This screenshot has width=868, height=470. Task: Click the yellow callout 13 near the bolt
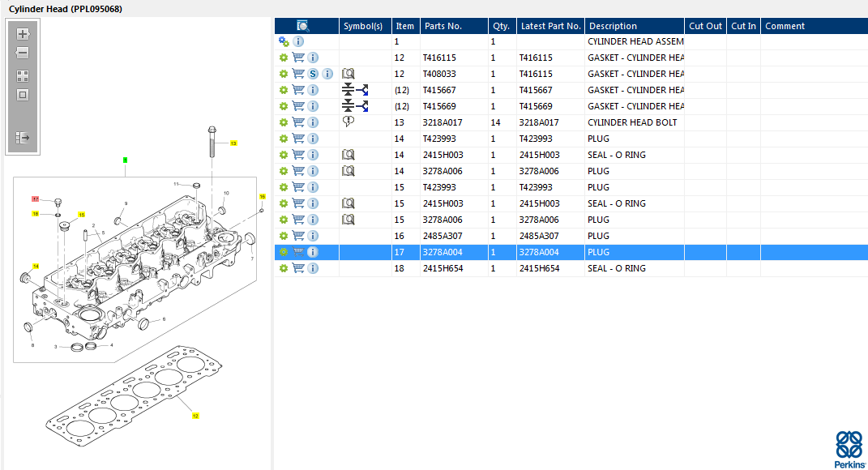[x=233, y=143]
